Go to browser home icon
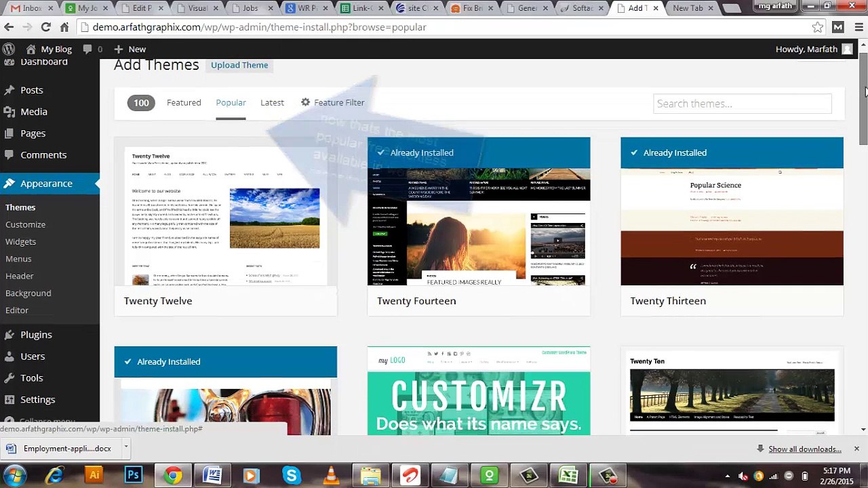This screenshot has width=868, height=488. pyautogui.click(x=64, y=27)
